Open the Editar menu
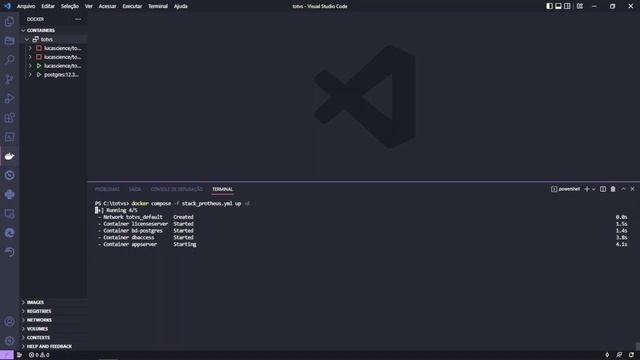The image size is (640, 360). coord(48,6)
